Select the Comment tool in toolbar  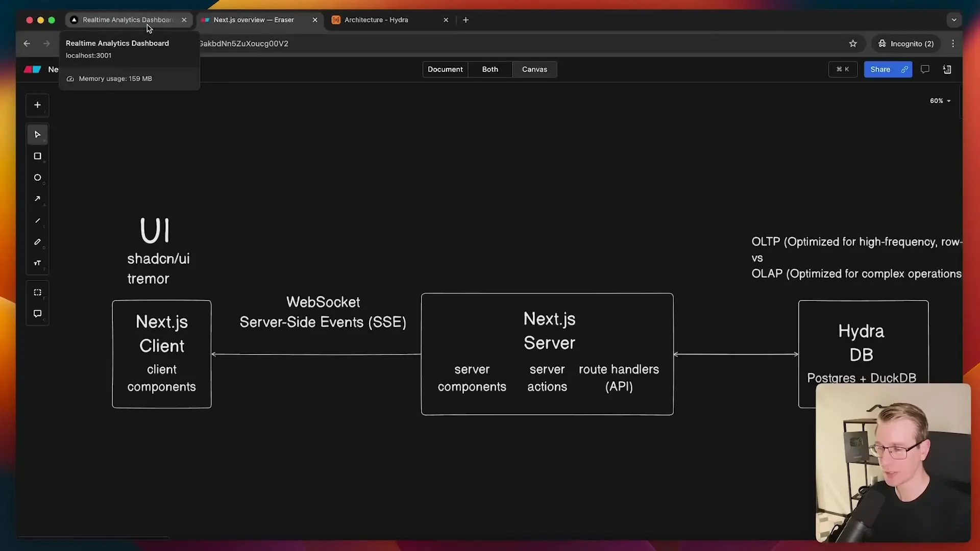pos(37,314)
